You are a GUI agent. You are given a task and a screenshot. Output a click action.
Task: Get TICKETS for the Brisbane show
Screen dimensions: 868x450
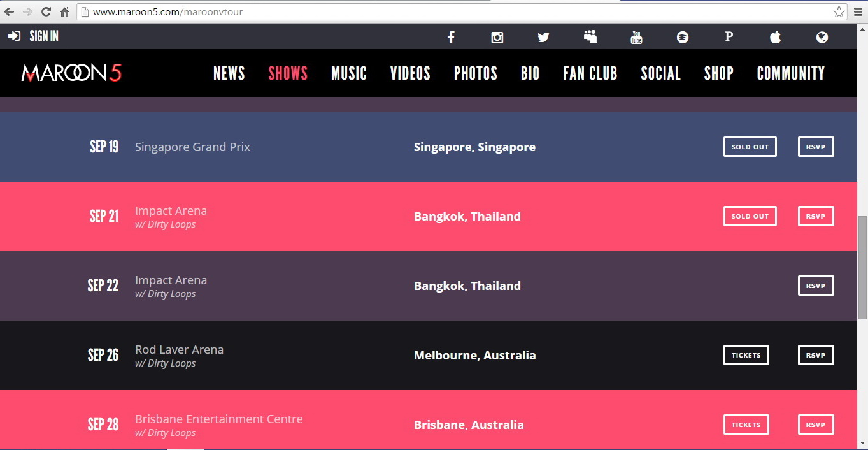(746, 425)
